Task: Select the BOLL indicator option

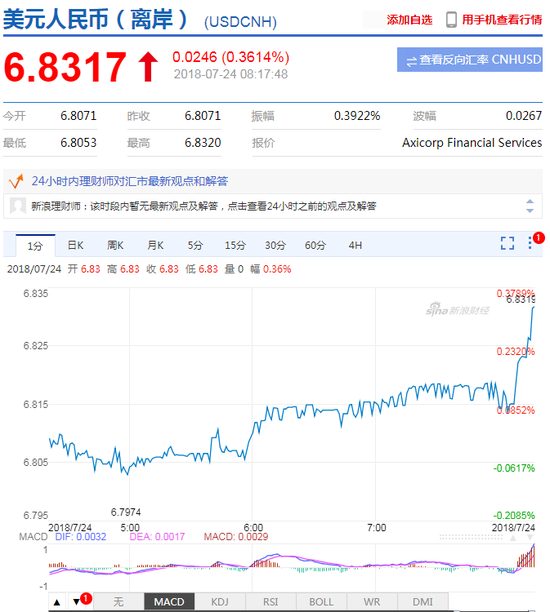Action: [321, 602]
